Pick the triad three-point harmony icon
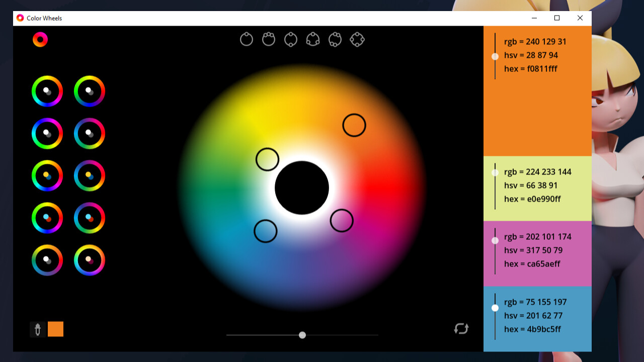 [313, 39]
